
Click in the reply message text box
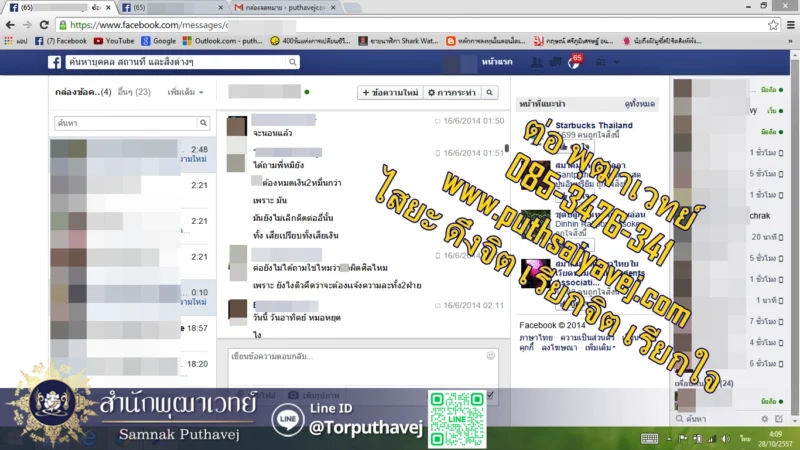(x=362, y=366)
